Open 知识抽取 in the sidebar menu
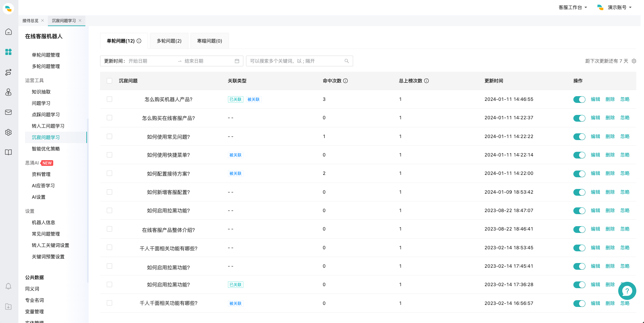This screenshot has height=323, width=644. pyautogui.click(x=41, y=92)
